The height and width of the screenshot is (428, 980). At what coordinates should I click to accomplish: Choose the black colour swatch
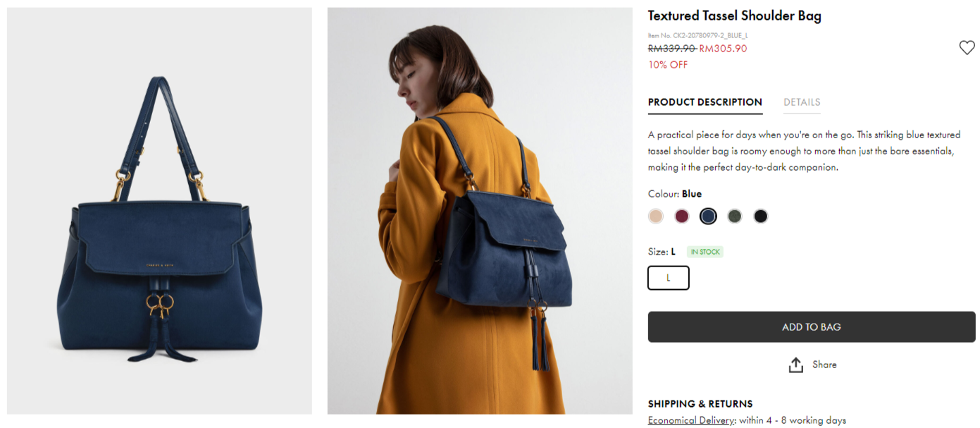pyautogui.click(x=760, y=216)
